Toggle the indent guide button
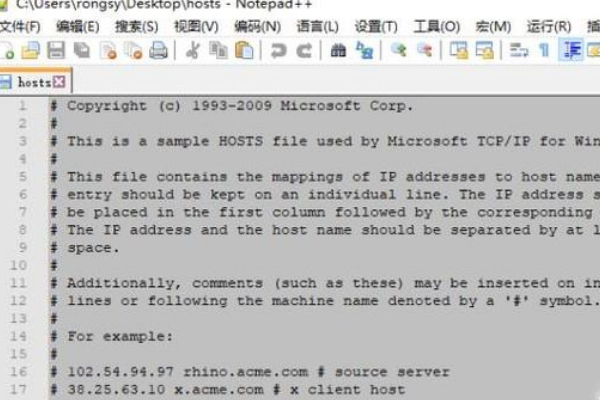This screenshot has width=600, height=400. [x=571, y=50]
